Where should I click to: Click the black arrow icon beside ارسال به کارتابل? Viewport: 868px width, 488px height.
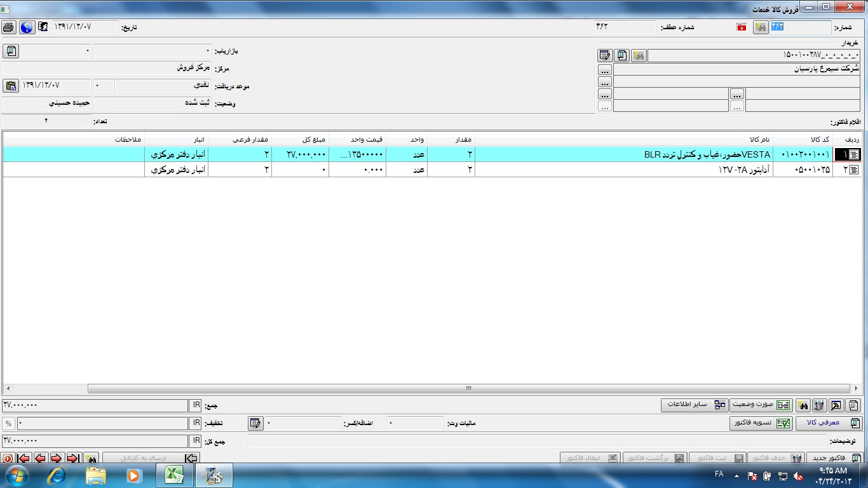192,458
